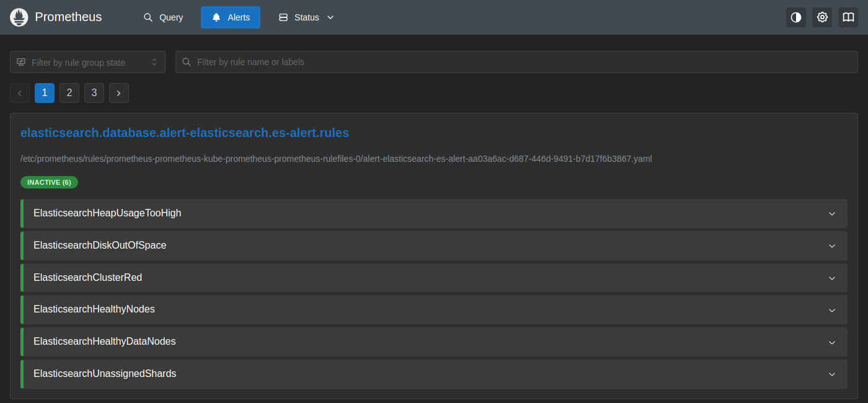The height and width of the screenshot is (403, 868).
Task: Expand the ElasticsearchClusterRed rule chevron
Action: point(832,278)
